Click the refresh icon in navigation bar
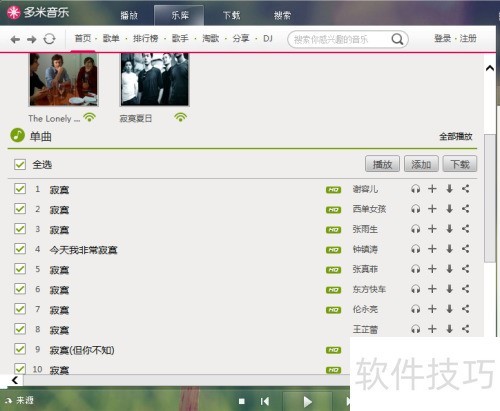The height and width of the screenshot is (411, 500). 49,39
